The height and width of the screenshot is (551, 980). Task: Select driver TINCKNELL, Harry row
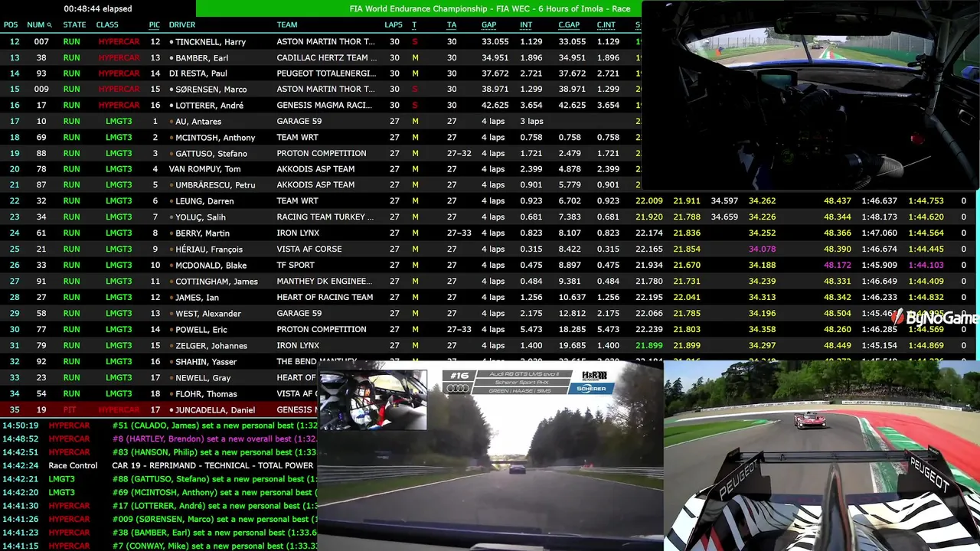coord(321,41)
